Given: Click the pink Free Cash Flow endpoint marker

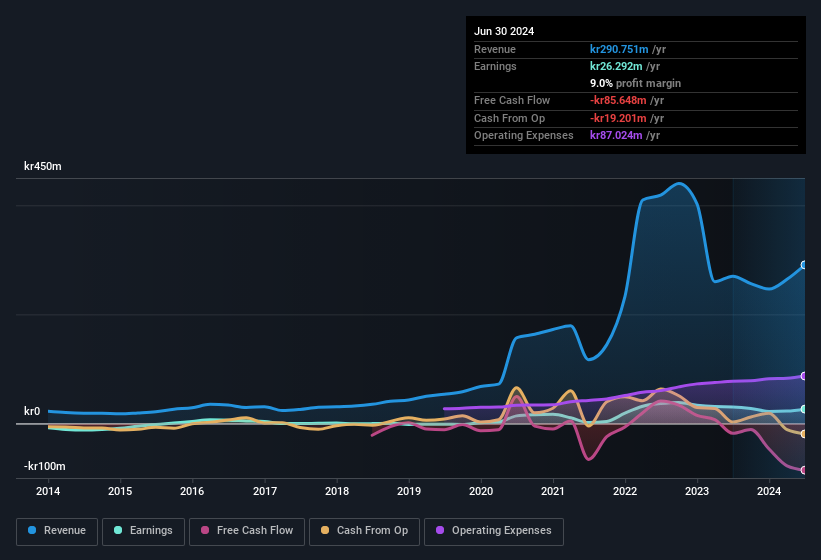Looking at the screenshot, I should (x=804, y=470).
